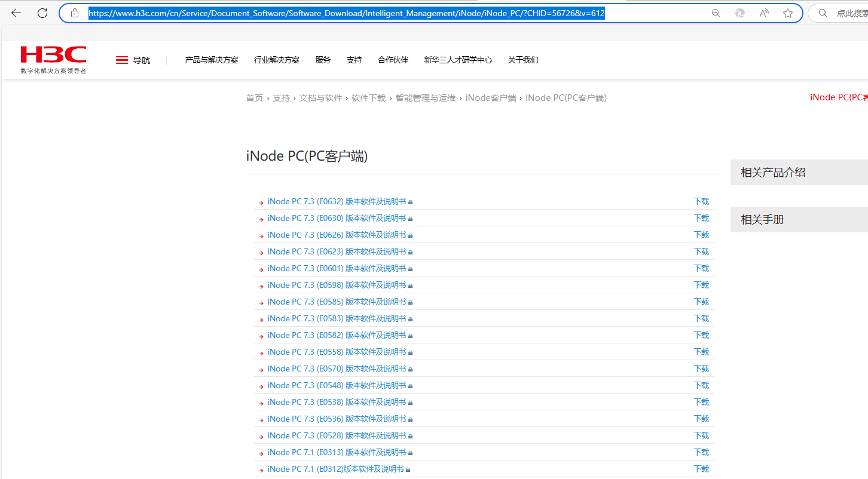Click 下载 for the E0632 version
The image size is (868, 479).
[x=701, y=202]
